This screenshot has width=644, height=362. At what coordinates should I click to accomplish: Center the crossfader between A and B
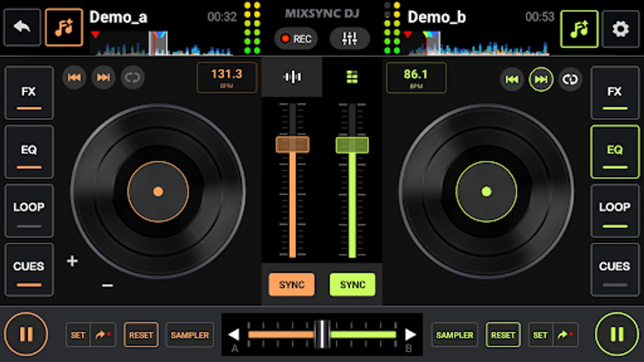click(322, 334)
